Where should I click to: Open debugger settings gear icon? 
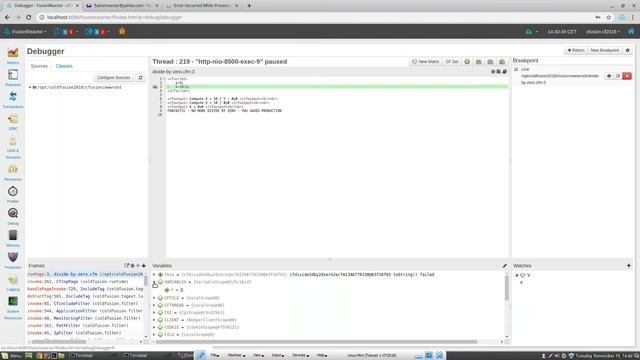pyautogui.click(x=628, y=50)
